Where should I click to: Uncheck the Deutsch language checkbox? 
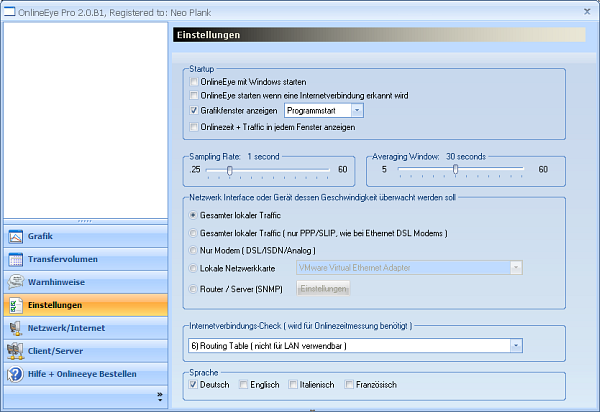(193, 384)
